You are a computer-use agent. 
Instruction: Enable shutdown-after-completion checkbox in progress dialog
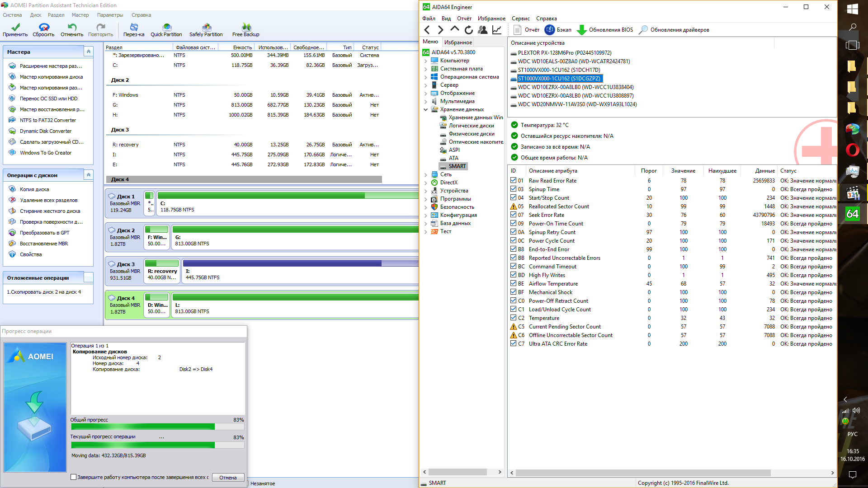(74, 477)
